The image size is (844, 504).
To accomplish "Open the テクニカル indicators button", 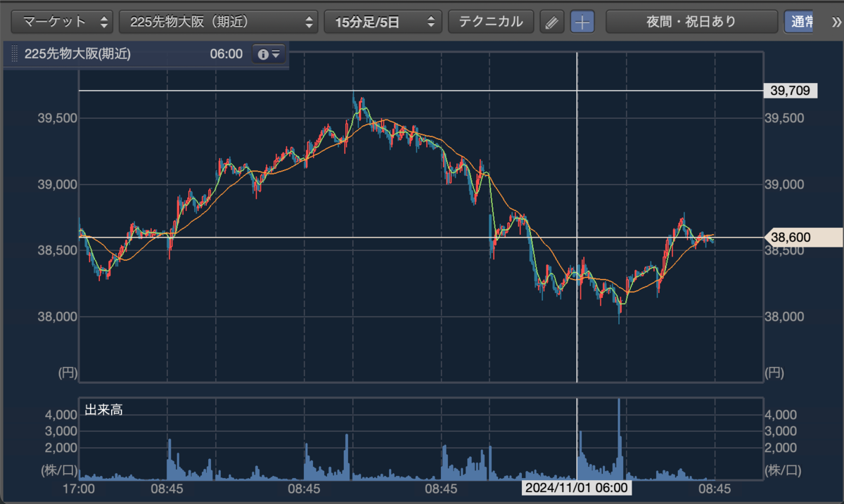I will (491, 22).
